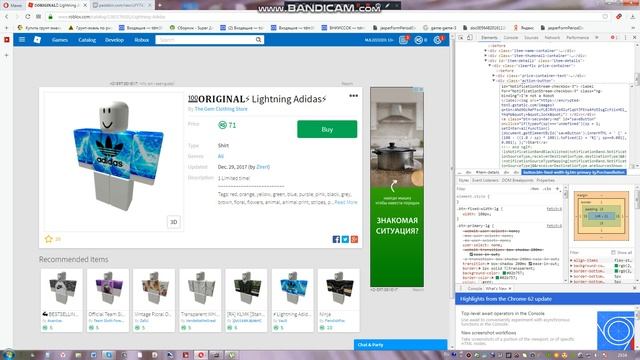Enable Show all computed properties checkbox

(x=613, y=253)
